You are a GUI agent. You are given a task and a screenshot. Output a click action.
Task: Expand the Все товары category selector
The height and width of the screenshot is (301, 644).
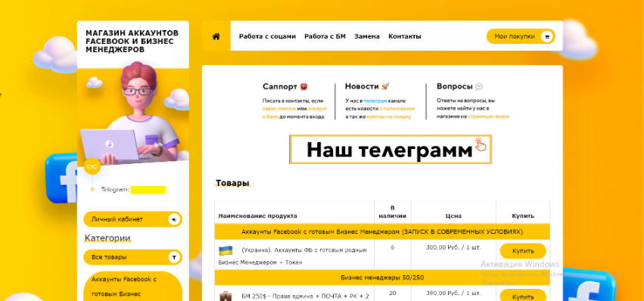(x=132, y=257)
